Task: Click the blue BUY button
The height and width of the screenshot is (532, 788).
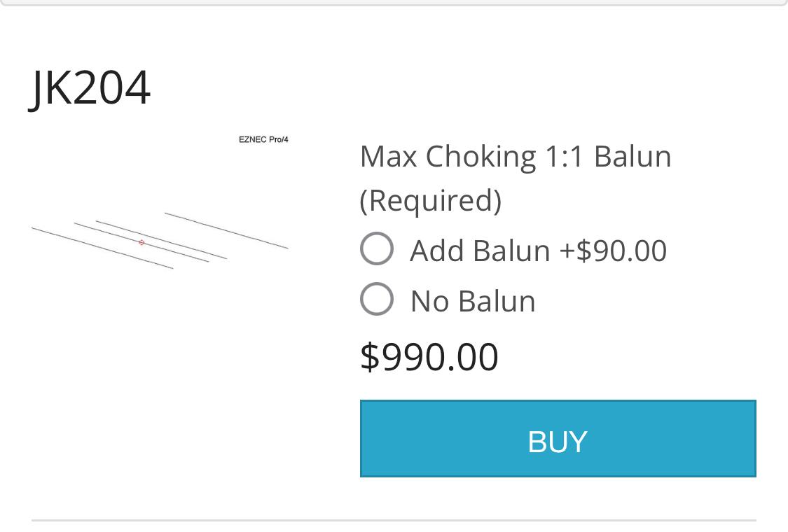Action: 558,439
